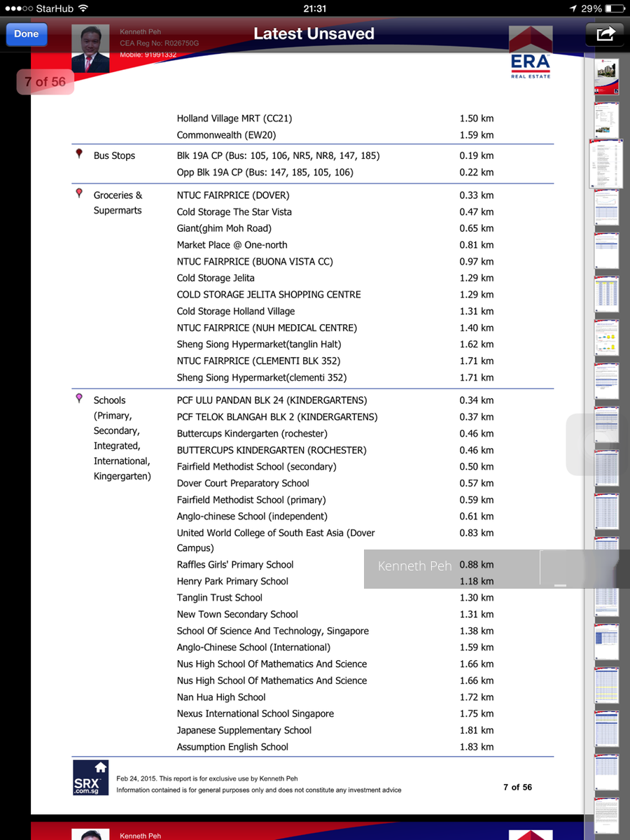The width and height of the screenshot is (630, 840).
Task: Tap the Kenneth Peh watermark overlay
Action: click(414, 566)
